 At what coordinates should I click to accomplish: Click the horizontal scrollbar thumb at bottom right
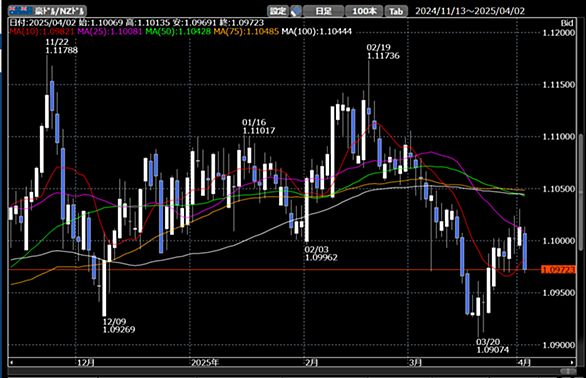click(x=568, y=371)
